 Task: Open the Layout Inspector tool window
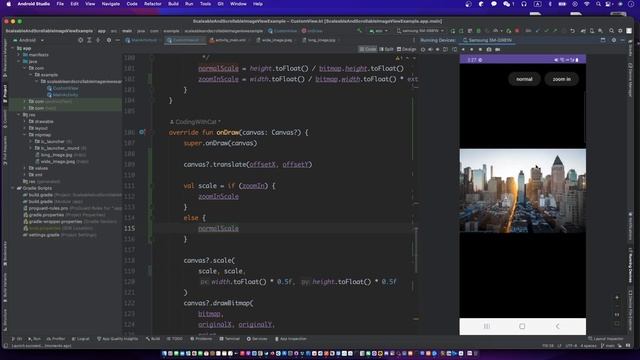(x=606, y=339)
